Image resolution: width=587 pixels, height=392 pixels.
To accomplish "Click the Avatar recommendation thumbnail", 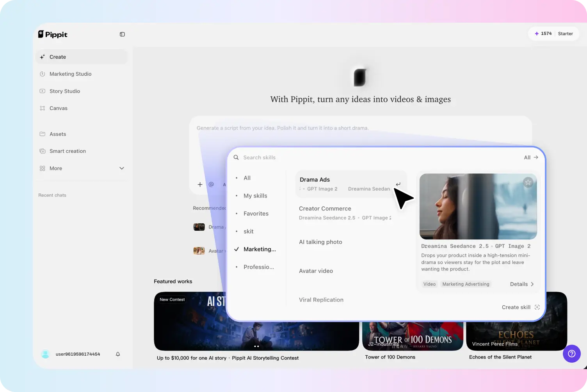I will 199,251.
